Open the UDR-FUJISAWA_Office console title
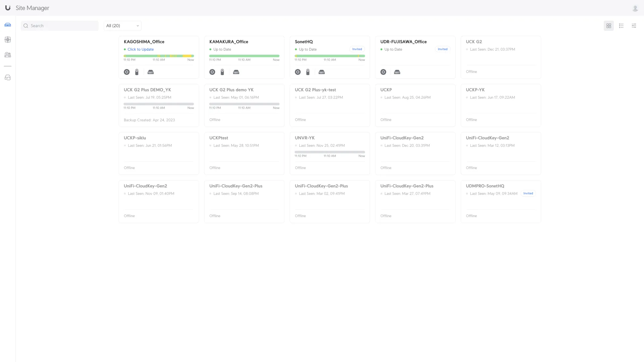This screenshot has width=644, height=362. pyautogui.click(x=404, y=42)
